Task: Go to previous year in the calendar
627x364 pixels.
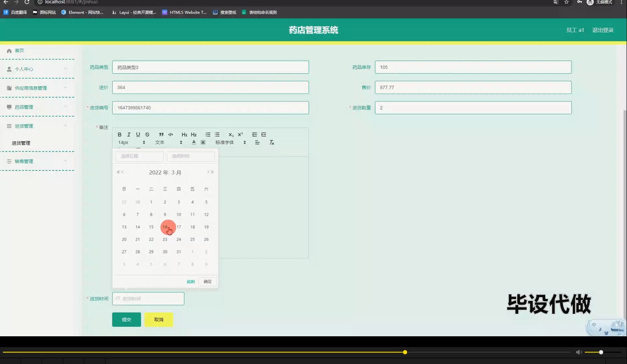Action: pyautogui.click(x=118, y=172)
